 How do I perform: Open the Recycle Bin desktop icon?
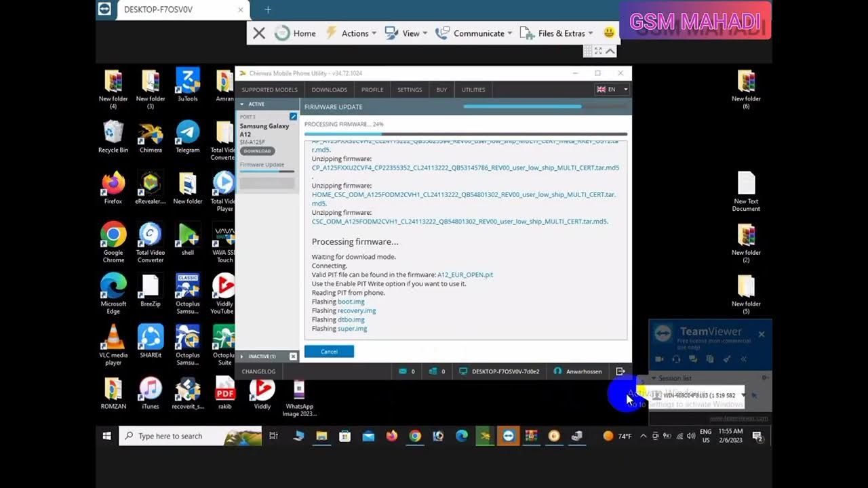(x=113, y=136)
